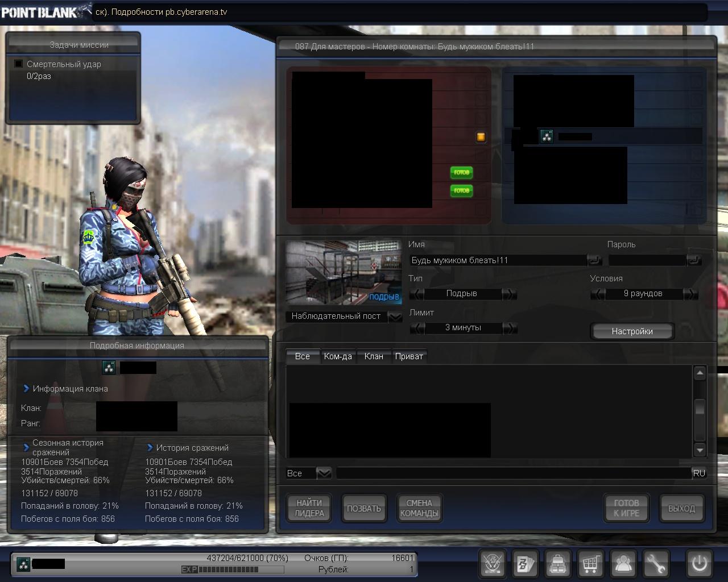Click the chat scrollbar down arrow
Image resolution: width=728 pixels, height=582 pixels.
point(700,450)
